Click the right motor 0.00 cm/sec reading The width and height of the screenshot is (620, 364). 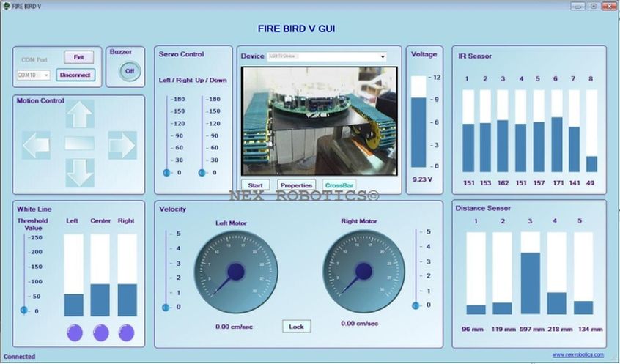[x=359, y=323]
